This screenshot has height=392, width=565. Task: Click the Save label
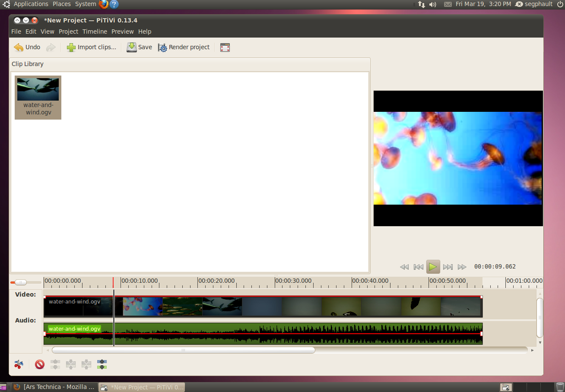145,47
